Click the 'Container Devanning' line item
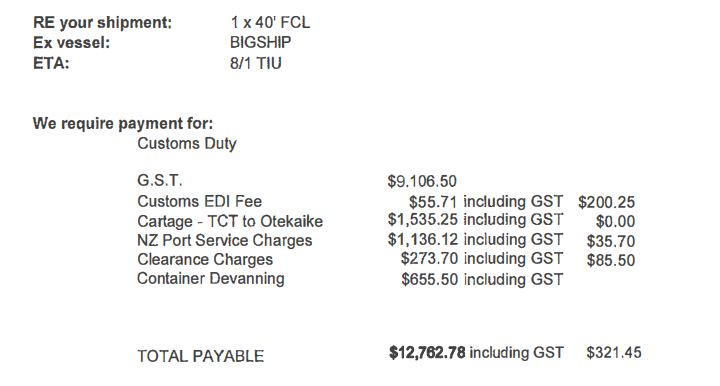This screenshot has width=720, height=386. (x=211, y=279)
